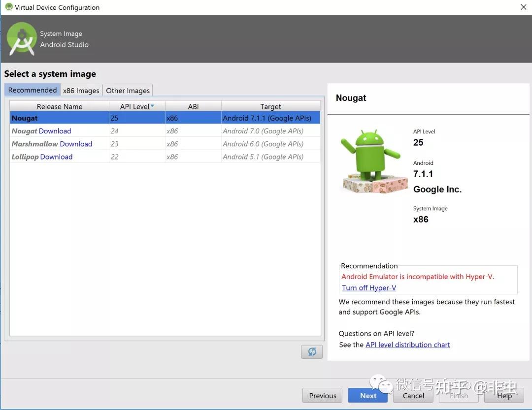Image resolution: width=532 pixels, height=410 pixels.
Task: Download the Marshmallow system image
Action: (76, 144)
